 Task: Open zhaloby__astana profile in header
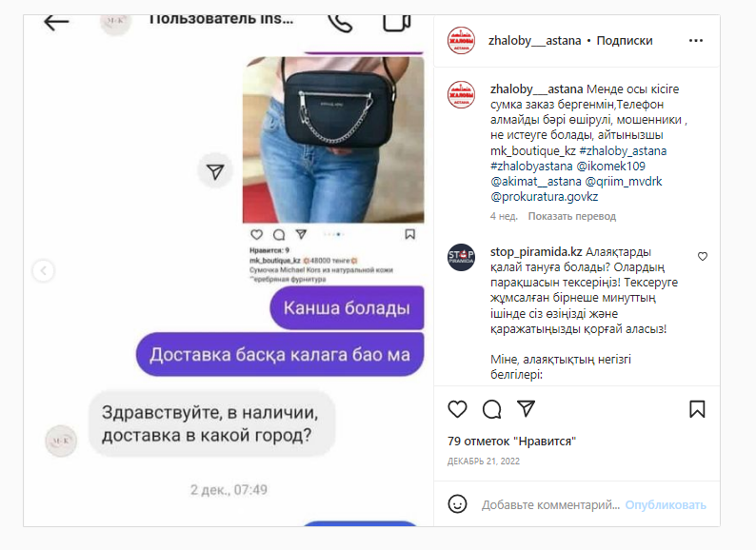pos(534,41)
